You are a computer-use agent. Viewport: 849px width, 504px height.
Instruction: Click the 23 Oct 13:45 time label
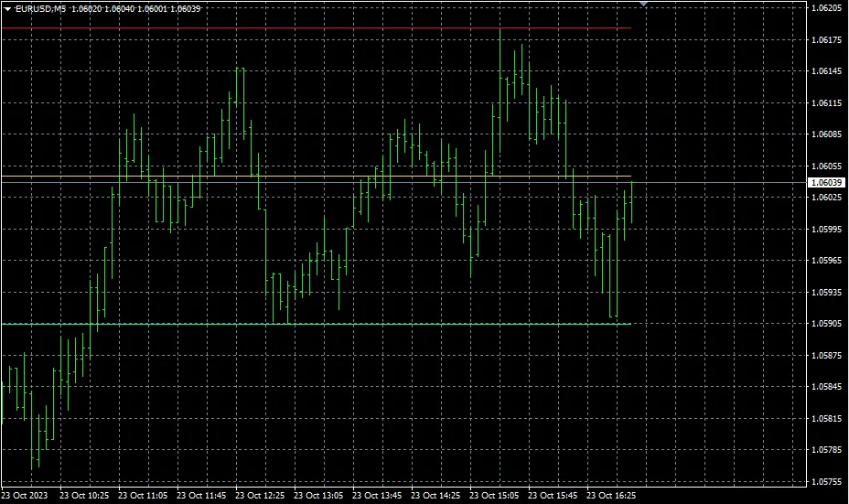pyautogui.click(x=377, y=496)
